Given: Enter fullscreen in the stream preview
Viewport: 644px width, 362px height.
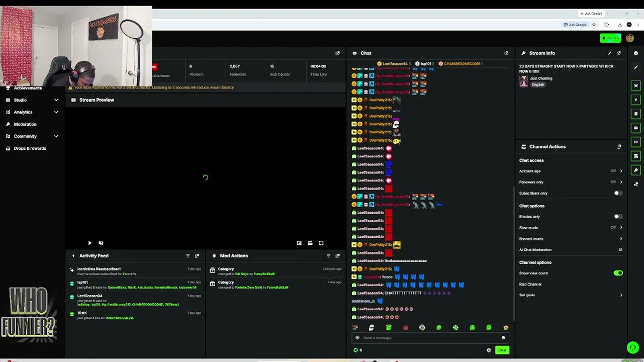Looking at the screenshot, I should (x=321, y=243).
